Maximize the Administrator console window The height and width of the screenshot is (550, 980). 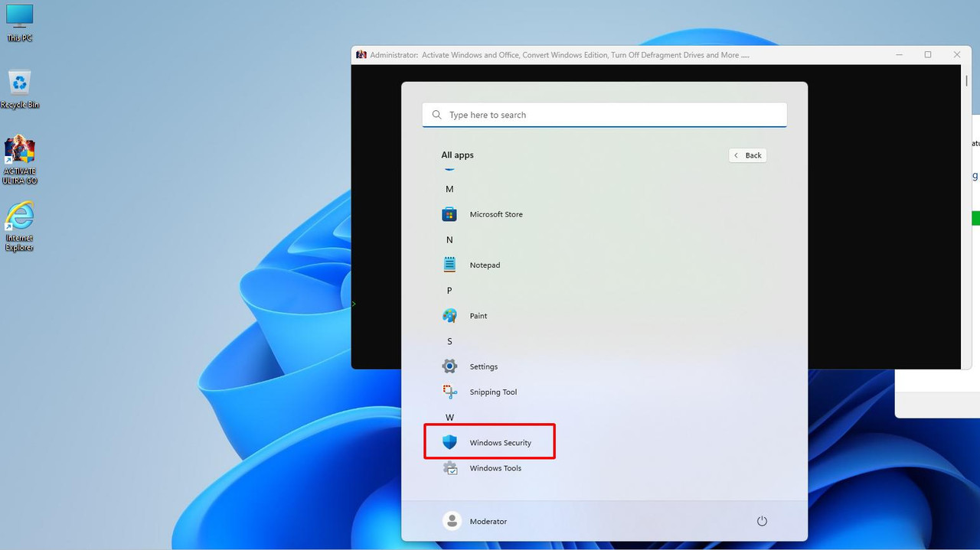pyautogui.click(x=928, y=55)
